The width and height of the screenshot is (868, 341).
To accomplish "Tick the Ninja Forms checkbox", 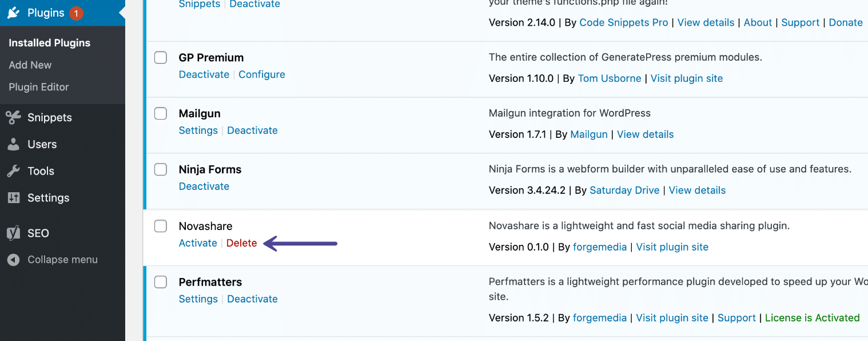I will pos(160,169).
